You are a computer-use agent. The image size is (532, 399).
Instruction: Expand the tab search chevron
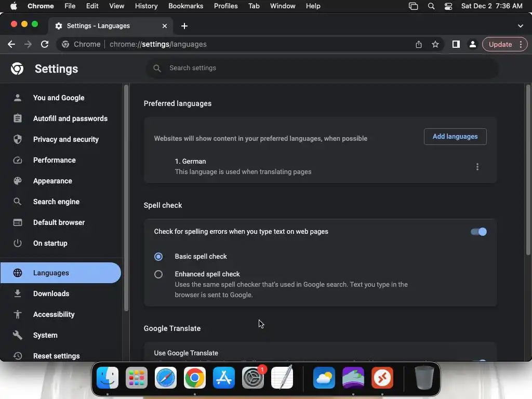pyautogui.click(x=521, y=26)
